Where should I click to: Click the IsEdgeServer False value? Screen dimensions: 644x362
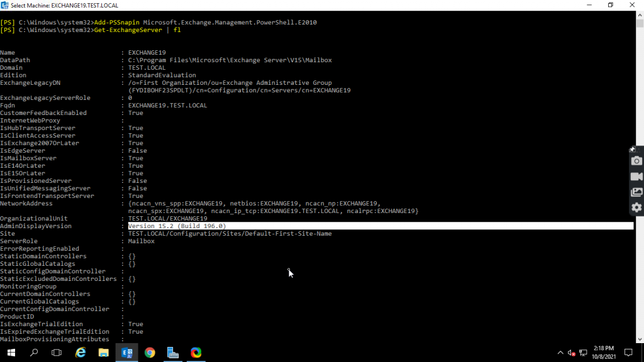(x=138, y=151)
